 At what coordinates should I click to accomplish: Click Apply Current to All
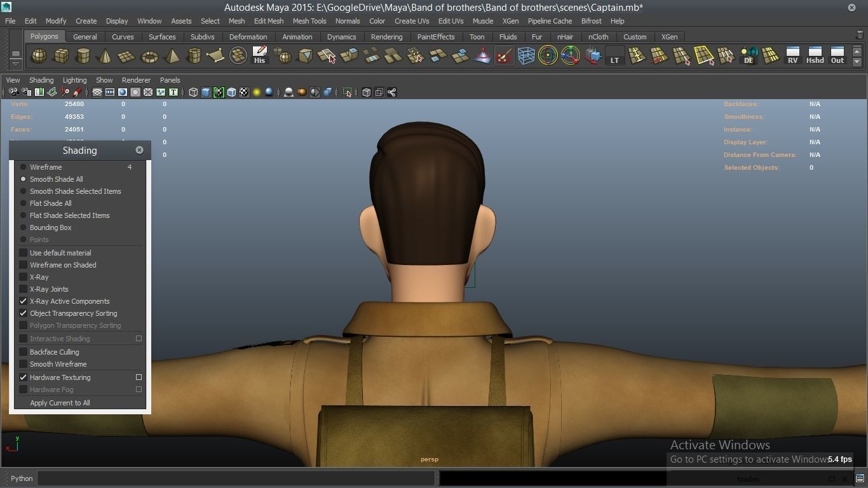[x=60, y=403]
